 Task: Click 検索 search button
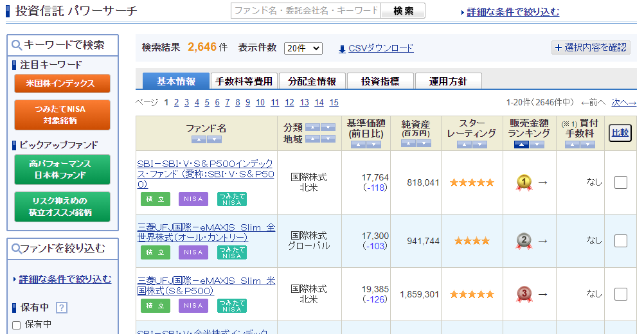[403, 11]
